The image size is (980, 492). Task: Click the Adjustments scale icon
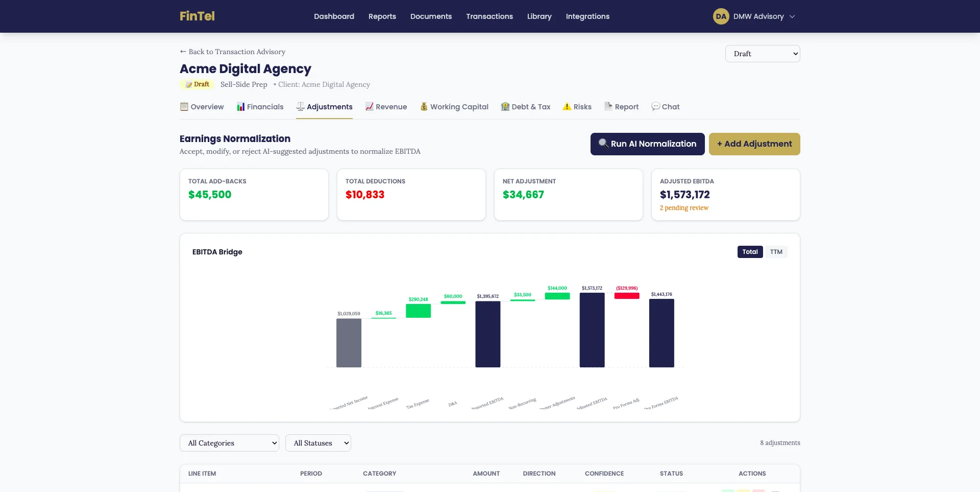pos(301,107)
